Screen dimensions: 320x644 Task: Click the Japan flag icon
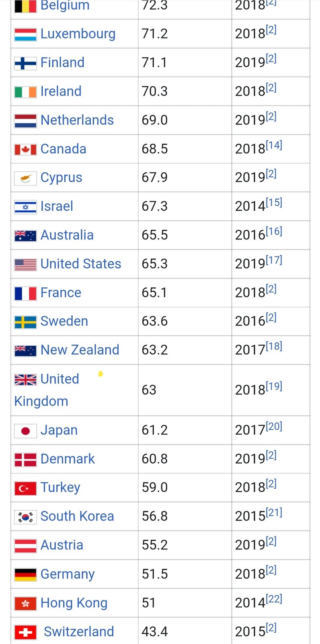(25, 431)
